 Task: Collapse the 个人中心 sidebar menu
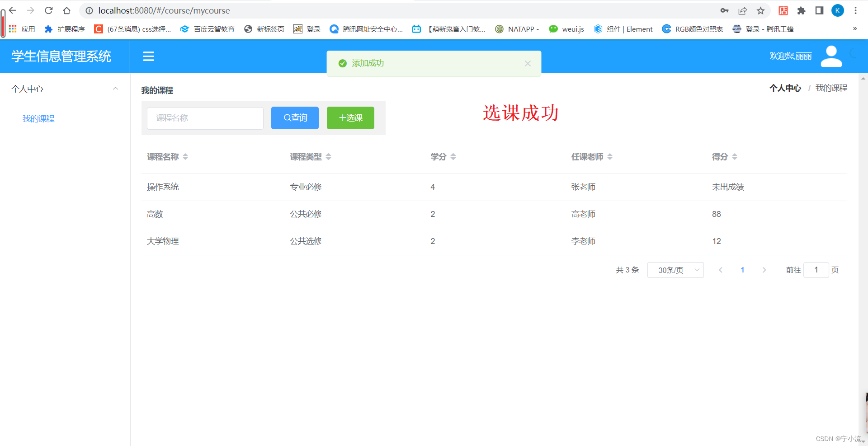(x=65, y=89)
